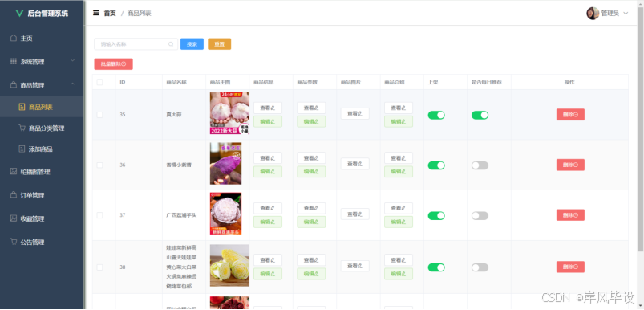Open the garlic product thumbnail image

point(229,113)
